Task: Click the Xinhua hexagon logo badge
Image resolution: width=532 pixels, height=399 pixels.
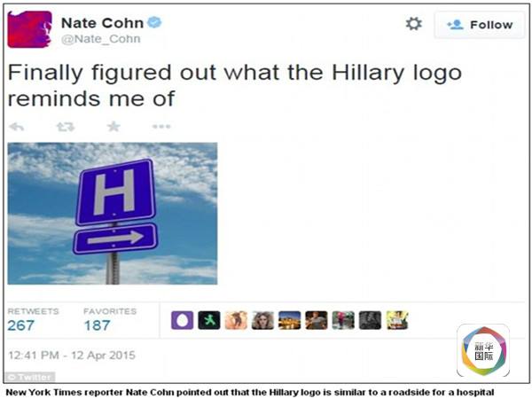Action: click(x=483, y=350)
